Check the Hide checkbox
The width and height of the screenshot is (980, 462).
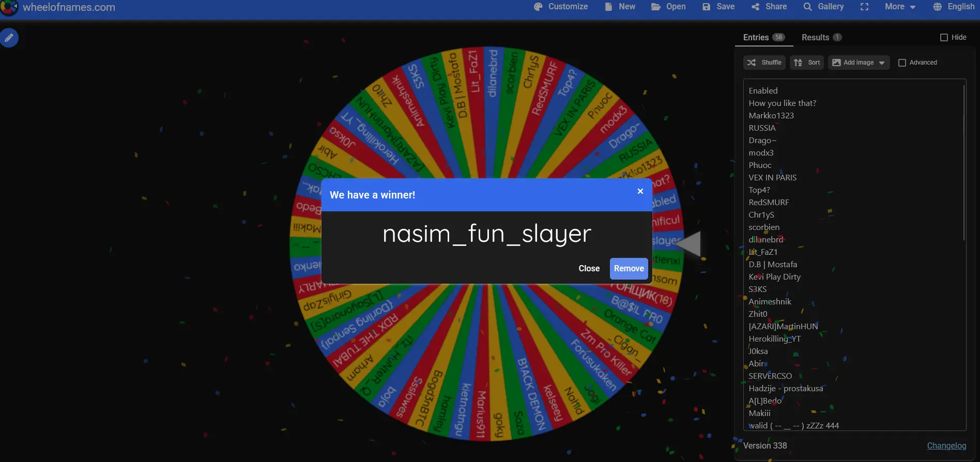(944, 37)
